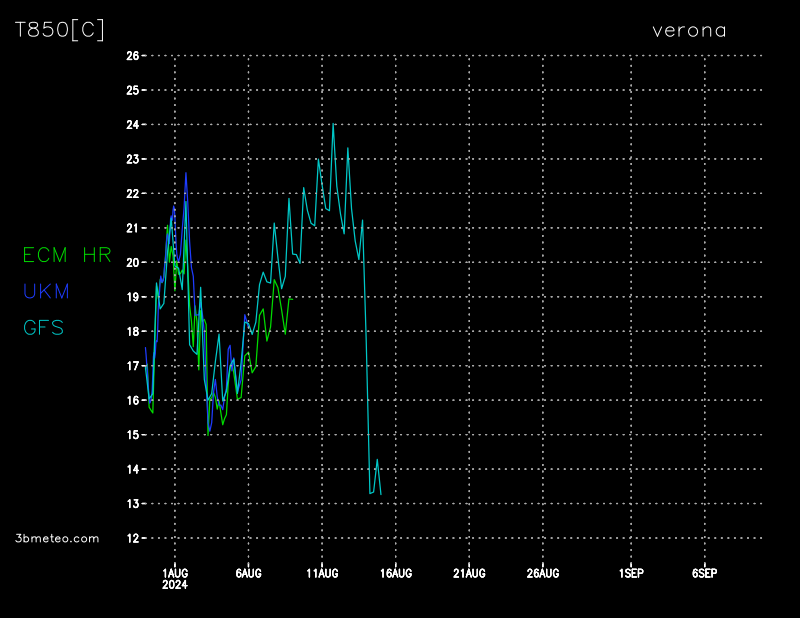800x618 pixels.
Task: Select the 6SEP x-axis date label
Action: click(x=704, y=573)
